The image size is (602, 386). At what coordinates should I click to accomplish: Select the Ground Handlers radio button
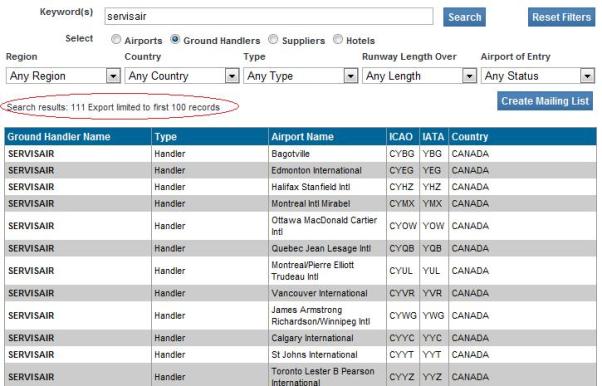pyautogui.click(x=175, y=40)
